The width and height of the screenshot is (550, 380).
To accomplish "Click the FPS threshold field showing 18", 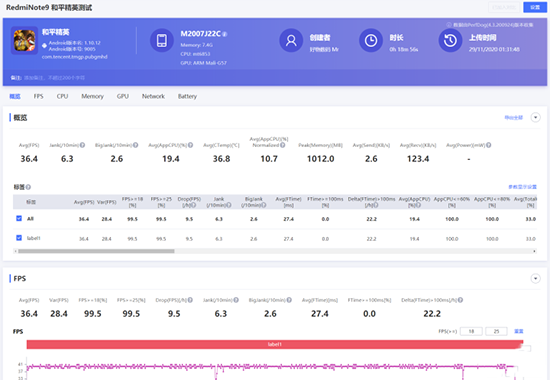I will (471, 331).
